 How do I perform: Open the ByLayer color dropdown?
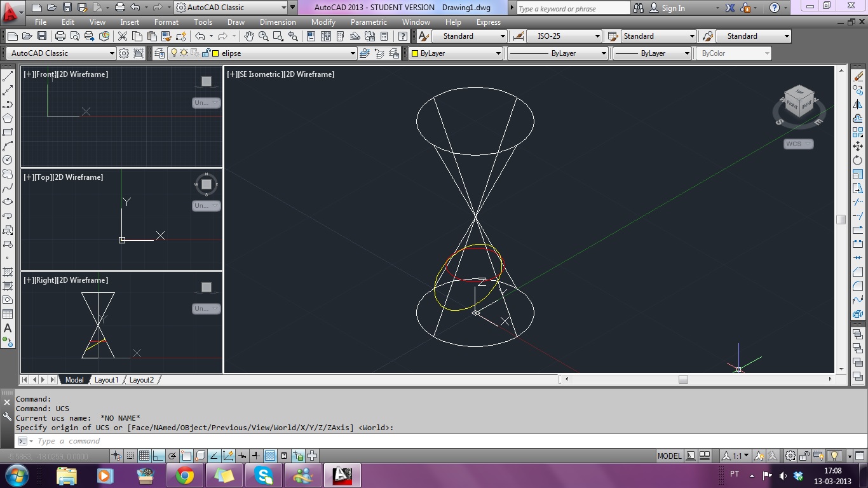[x=455, y=53]
